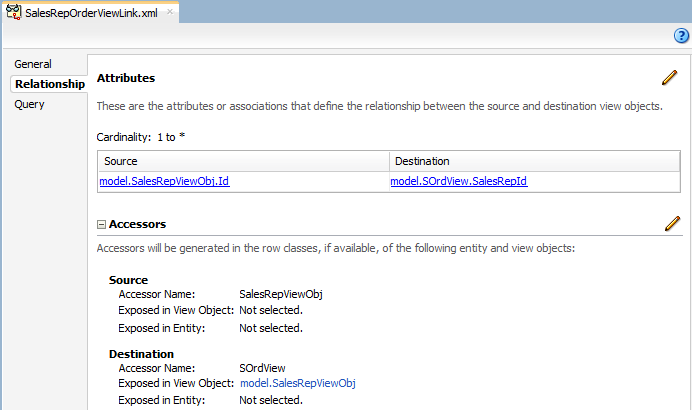Switch to the General tab
Image resolution: width=692 pixels, height=410 pixels.
click(x=33, y=64)
